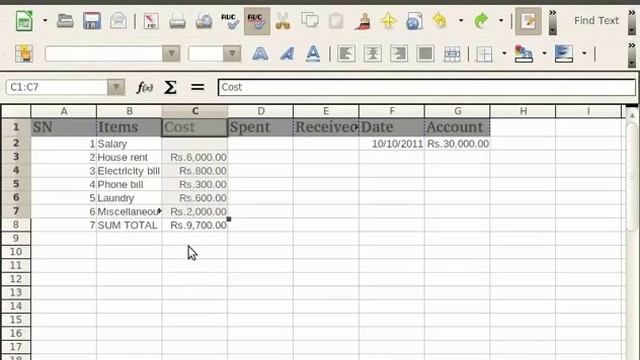Click the New Spreadsheet icon
Screen dimensions: 640x360
click(24, 20)
